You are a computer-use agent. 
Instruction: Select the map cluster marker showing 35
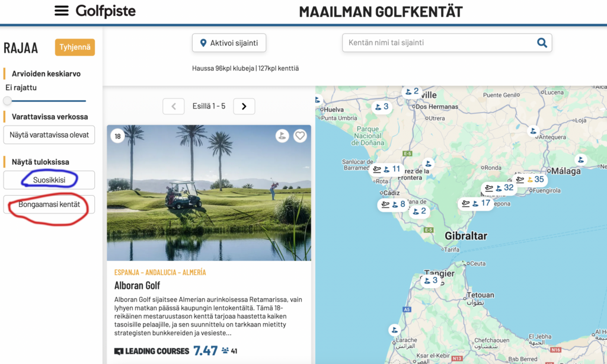coord(531,179)
